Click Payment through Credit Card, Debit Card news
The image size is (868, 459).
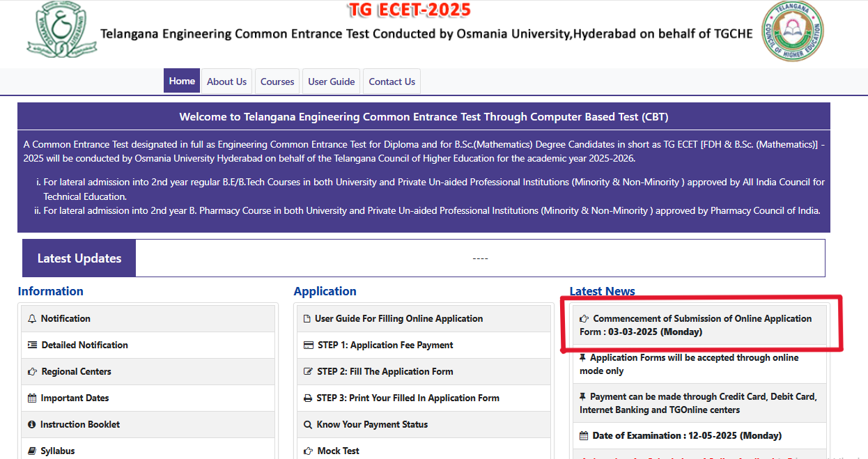[700, 403]
